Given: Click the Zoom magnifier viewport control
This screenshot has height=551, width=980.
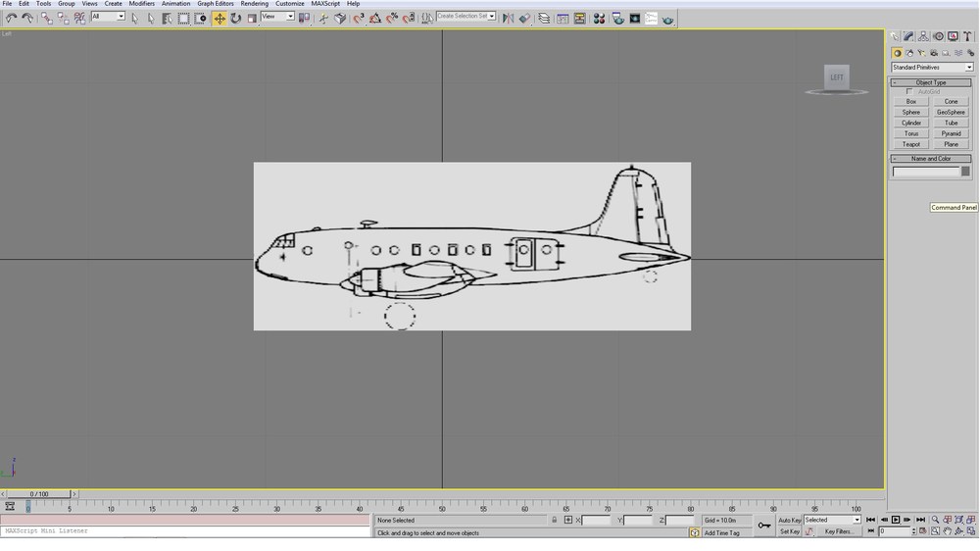Looking at the screenshot, I should (x=935, y=520).
